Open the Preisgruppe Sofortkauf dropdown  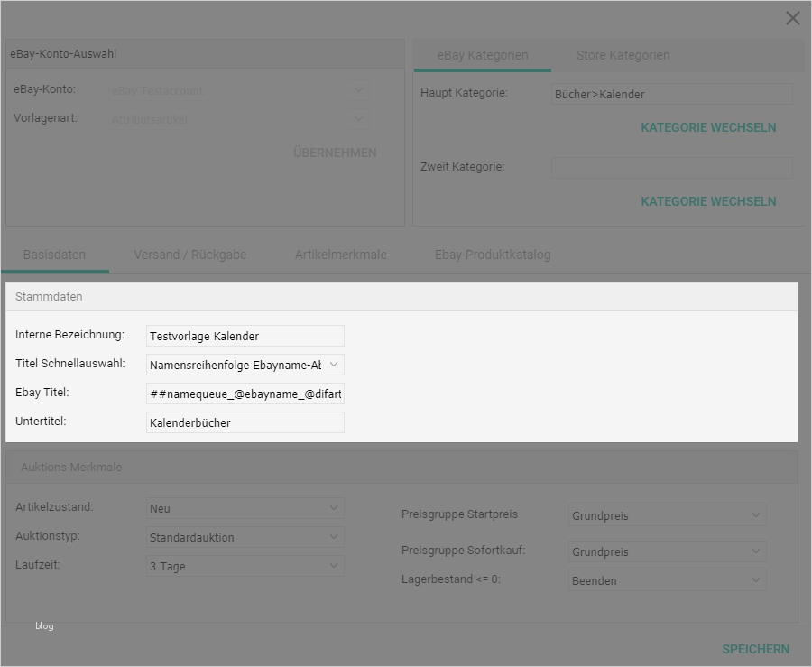(x=667, y=552)
